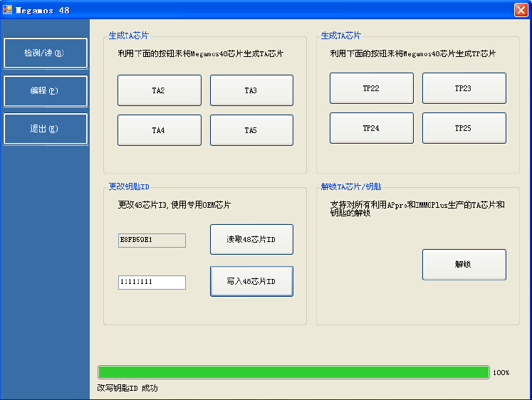Click the 解锁 unlock button
Image resolution: width=532 pixels, height=400 pixels.
[464, 265]
